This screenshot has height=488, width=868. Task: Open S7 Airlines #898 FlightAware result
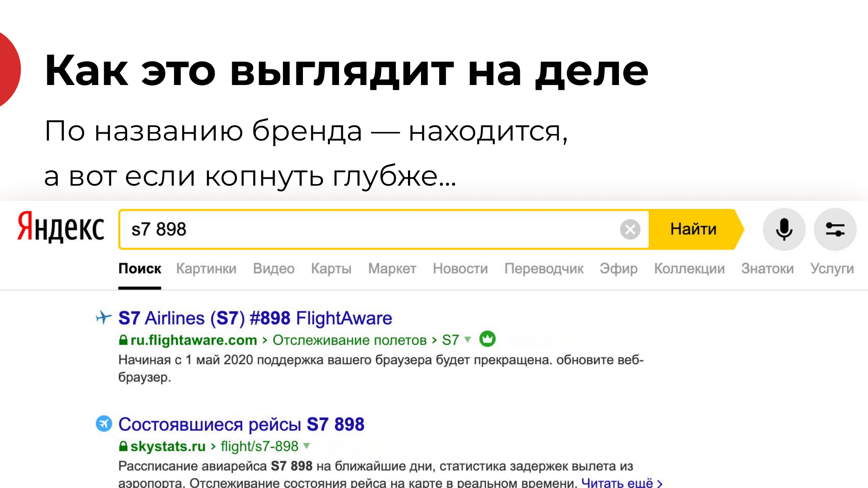coord(255,318)
